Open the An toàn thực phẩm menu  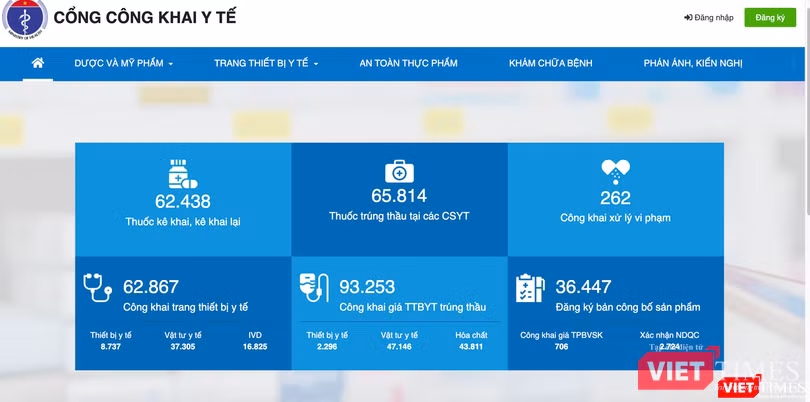point(409,63)
